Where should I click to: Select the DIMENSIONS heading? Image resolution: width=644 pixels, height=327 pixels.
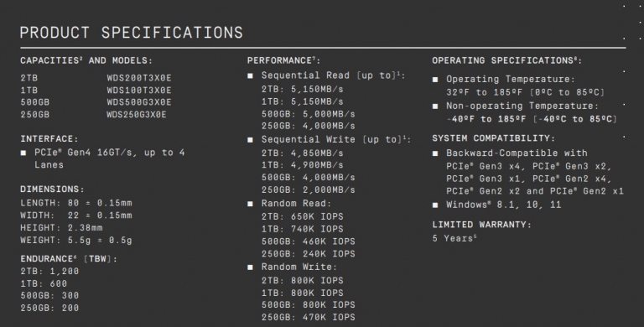click(x=52, y=189)
